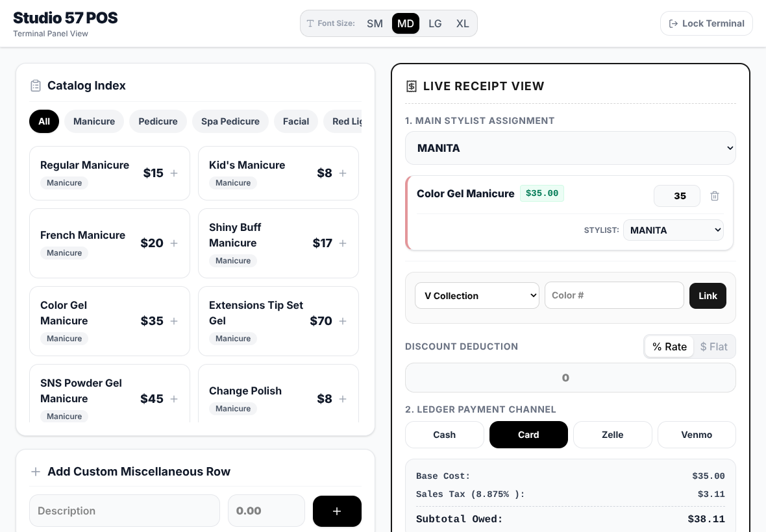Filter the catalog by Spa Pedicure

click(230, 121)
